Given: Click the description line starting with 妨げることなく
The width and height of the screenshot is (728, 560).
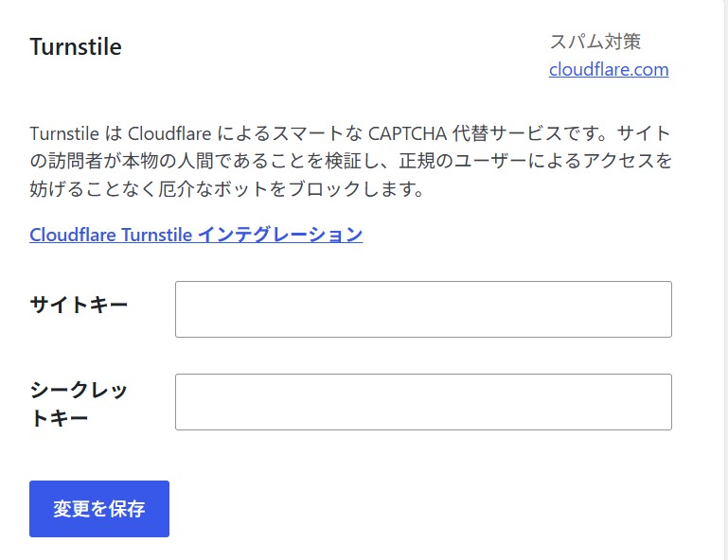Looking at the screenshot, I should click(226, 189).
